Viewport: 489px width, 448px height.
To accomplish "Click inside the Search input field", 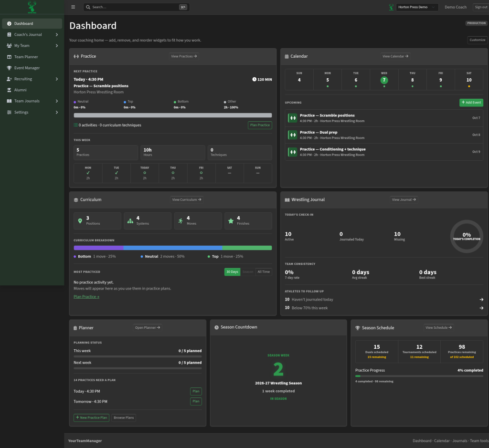I will click(x=136, y=7).
